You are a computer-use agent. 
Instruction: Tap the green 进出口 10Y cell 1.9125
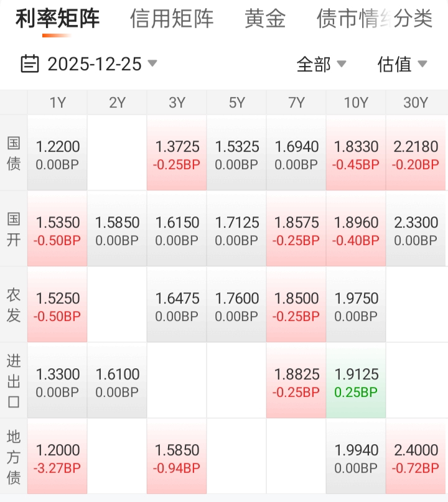[356, 382]
